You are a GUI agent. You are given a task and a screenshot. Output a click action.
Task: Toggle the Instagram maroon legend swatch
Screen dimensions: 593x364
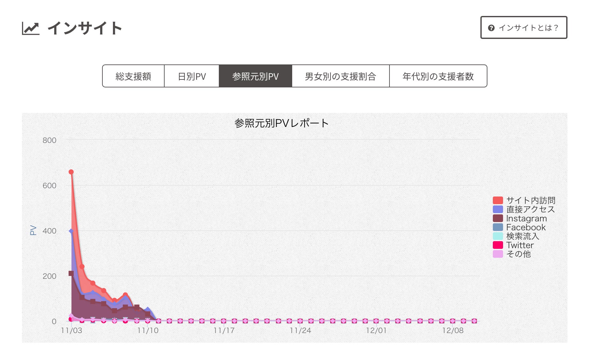(498, 218)
